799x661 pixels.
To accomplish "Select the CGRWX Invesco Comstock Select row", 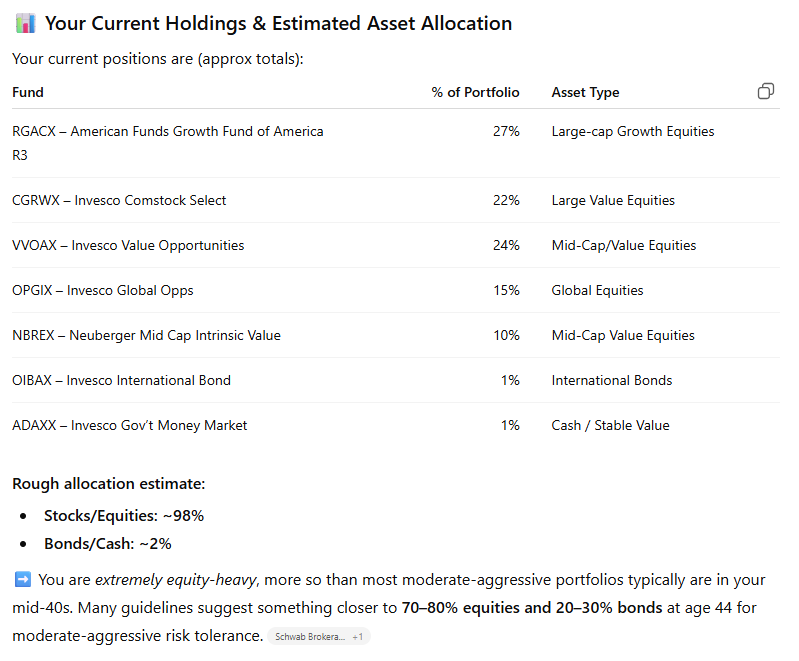I will (119, 200).
